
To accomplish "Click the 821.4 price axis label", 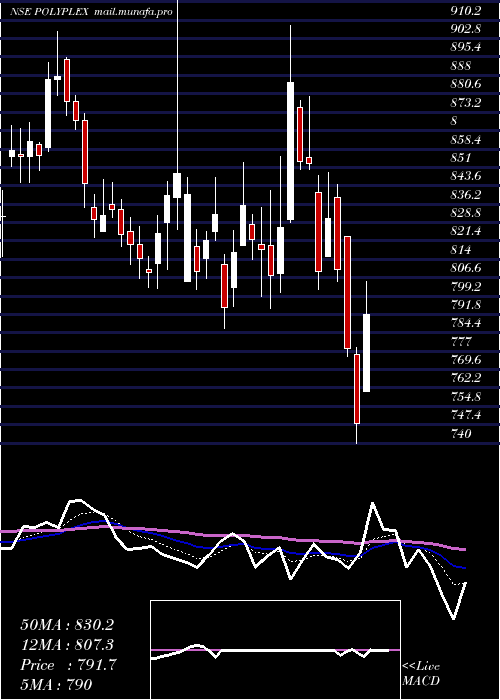I will pos(466,231).
